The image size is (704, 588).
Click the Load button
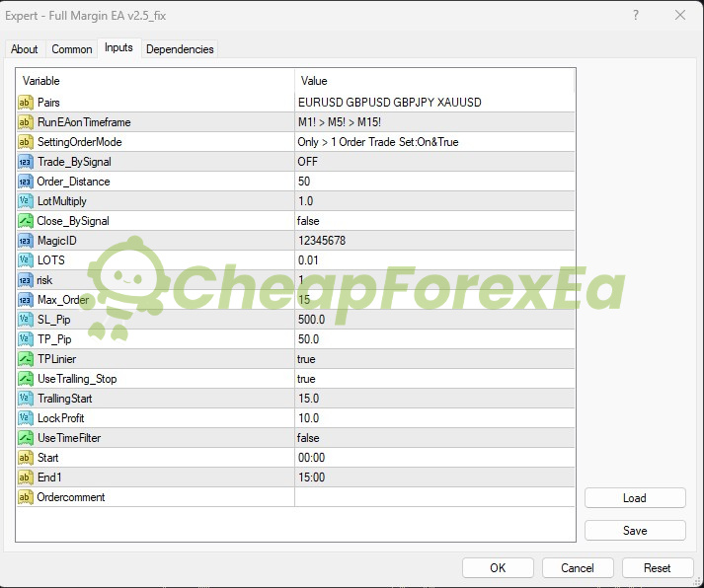point(635,498)
